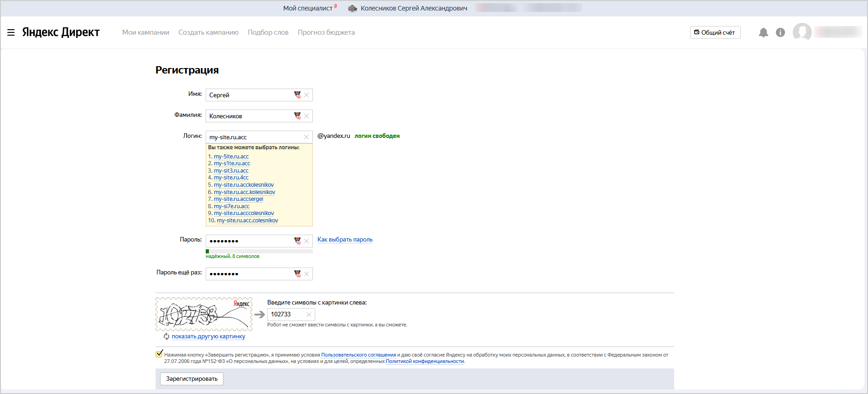Click Колесников Сергей Александрович name
Image resolution: width=868 pixels, height=394 pixels.
click(x=414, y=8)
